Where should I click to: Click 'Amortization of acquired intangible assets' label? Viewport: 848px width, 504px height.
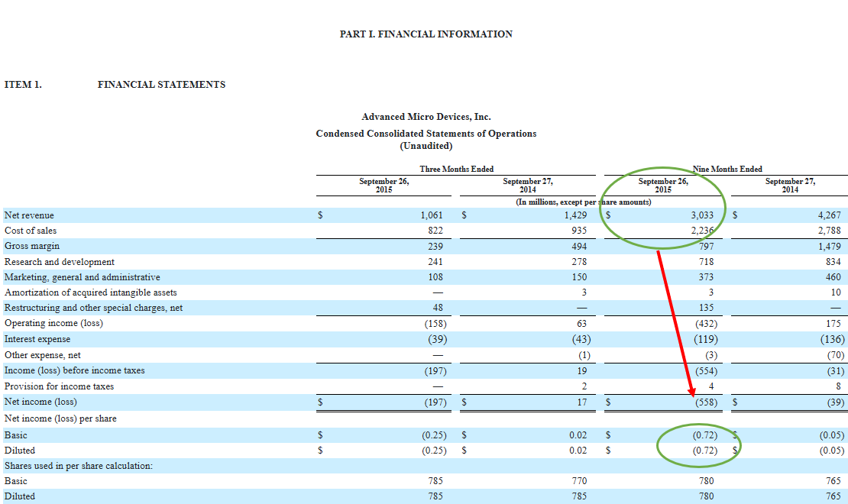click(91, 292)
